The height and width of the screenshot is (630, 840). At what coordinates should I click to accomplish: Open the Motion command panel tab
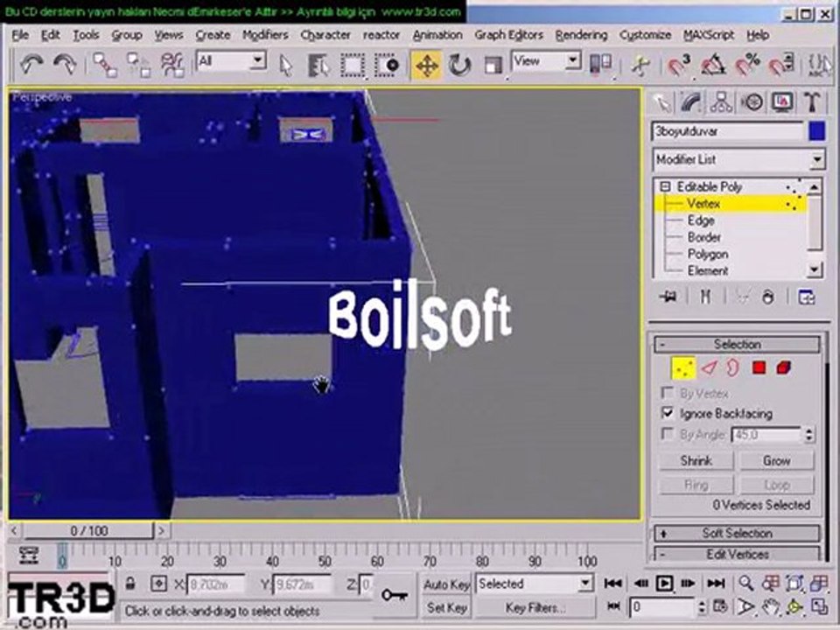click(x=752, y=101)
